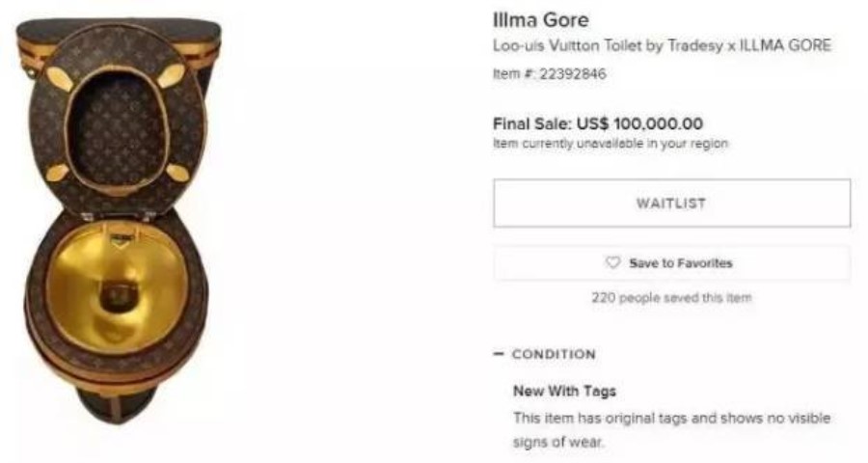868x463 pixels.
Task: Click the item currently unavailable notice
Action: pos(610,144)
